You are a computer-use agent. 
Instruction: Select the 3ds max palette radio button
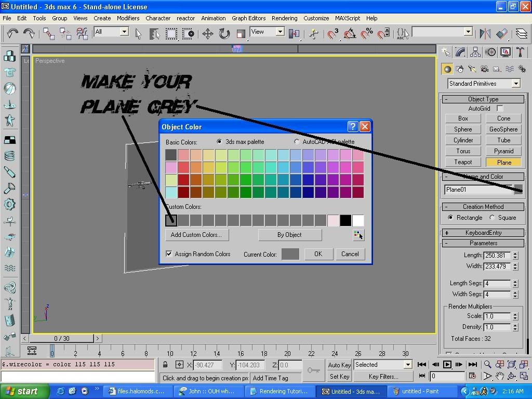pos(220,141)
